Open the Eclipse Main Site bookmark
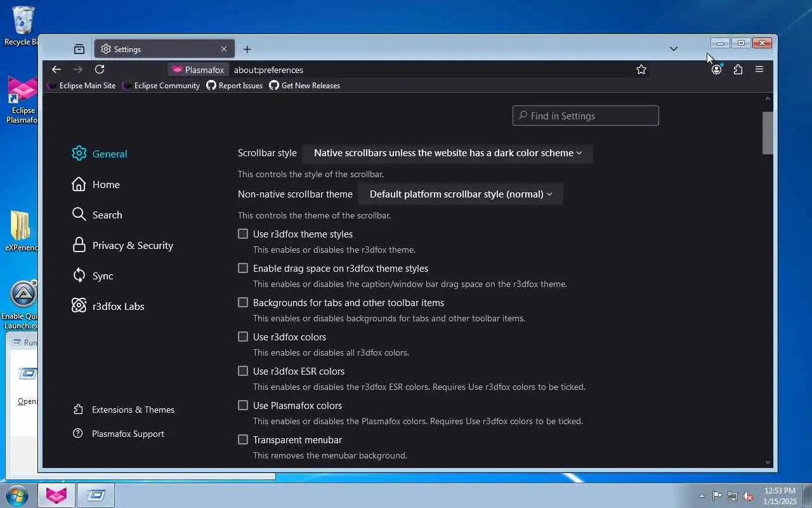 (82, 86)
